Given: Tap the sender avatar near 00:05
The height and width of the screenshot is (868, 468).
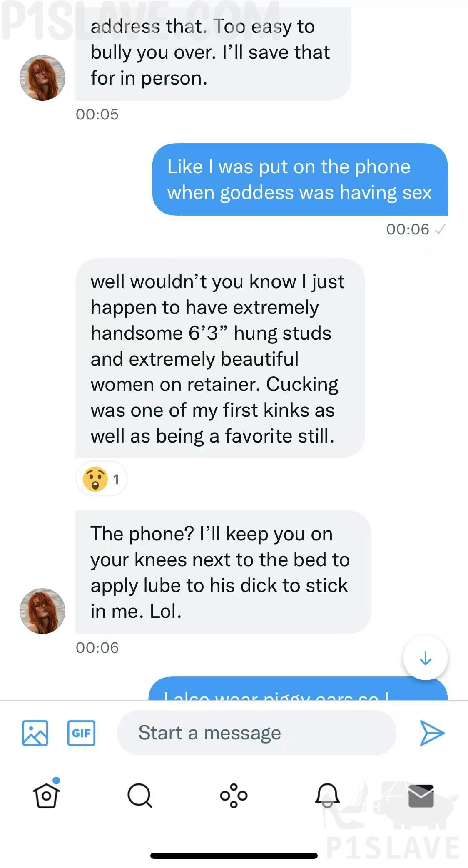Looking at the screenshot, I should coord(42,78).
